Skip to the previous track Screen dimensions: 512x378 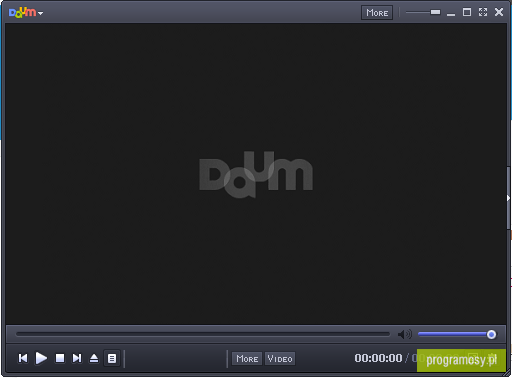click(x=23, y=358)
